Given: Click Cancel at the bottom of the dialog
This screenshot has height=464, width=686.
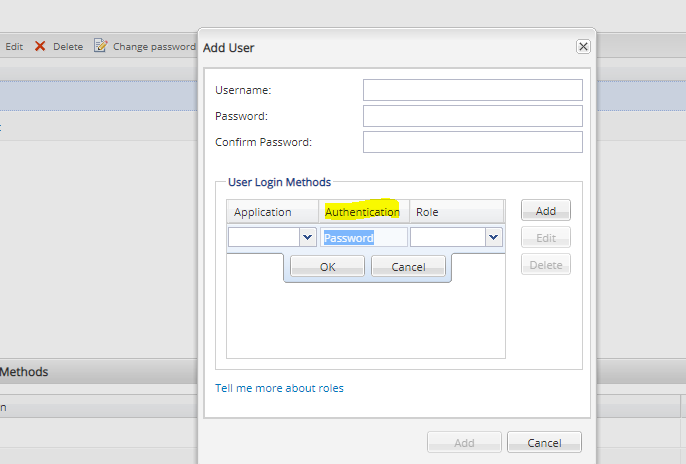Looking at the screenshot, I should [544, 442].
